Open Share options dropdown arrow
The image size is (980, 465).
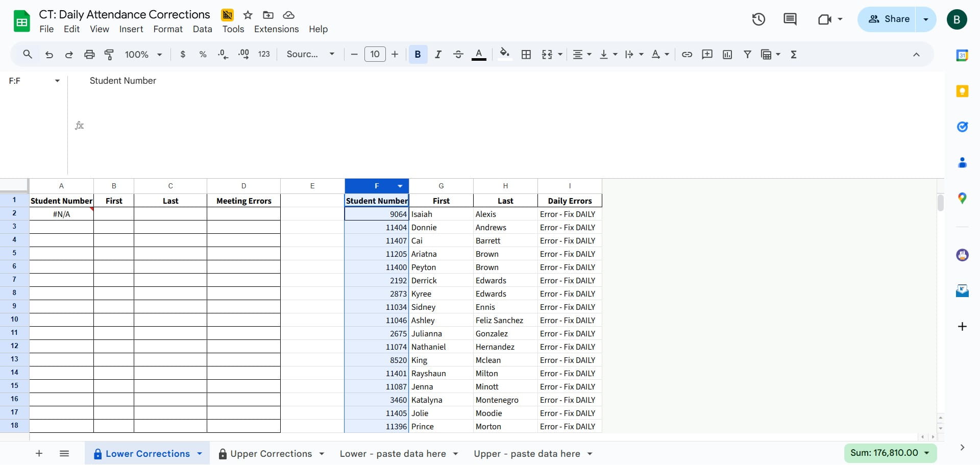(x=926, y=19)
